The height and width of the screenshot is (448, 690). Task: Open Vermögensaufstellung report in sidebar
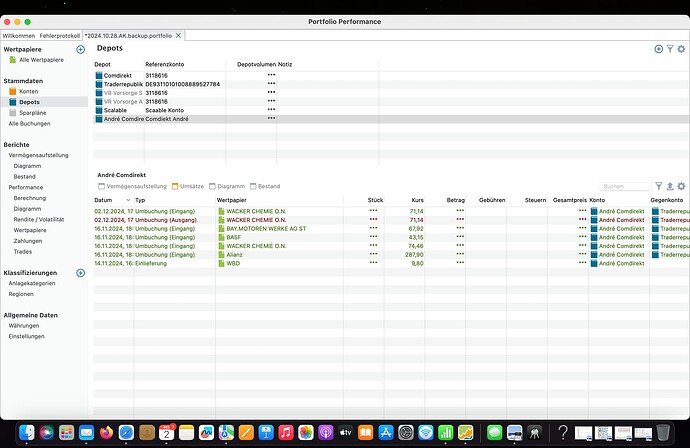(x=38, y=155)
